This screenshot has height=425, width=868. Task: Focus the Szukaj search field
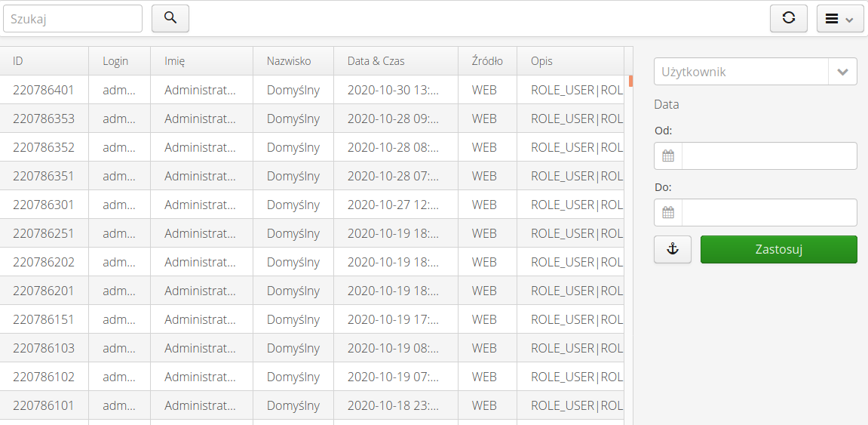[x=72, y=19]
